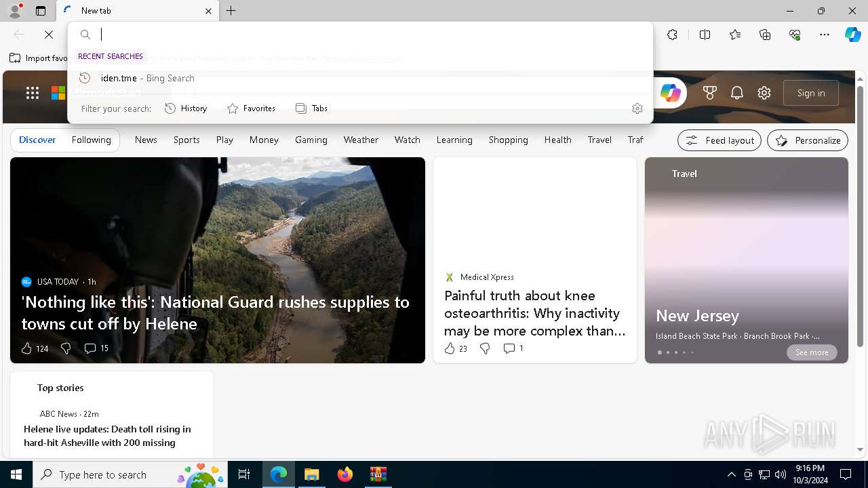This screenshot has height=488, width=868.
Task: Open the Edge profile icon
Action: (x=14, y=11)
